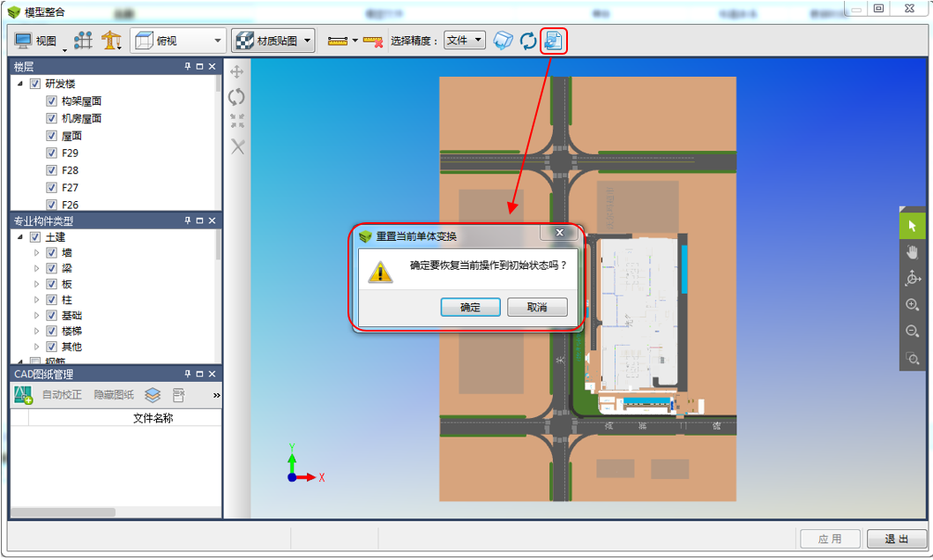This screenshot has width=933, height=560.
Task: Click the delete measurement ruler icon
Action: click(373, 41)
